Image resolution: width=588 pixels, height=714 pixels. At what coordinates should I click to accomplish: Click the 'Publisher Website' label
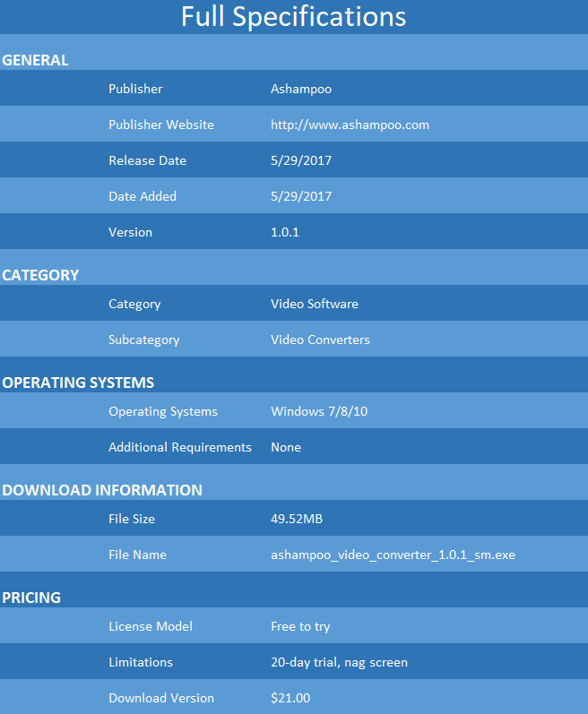[x=161, y=125]
